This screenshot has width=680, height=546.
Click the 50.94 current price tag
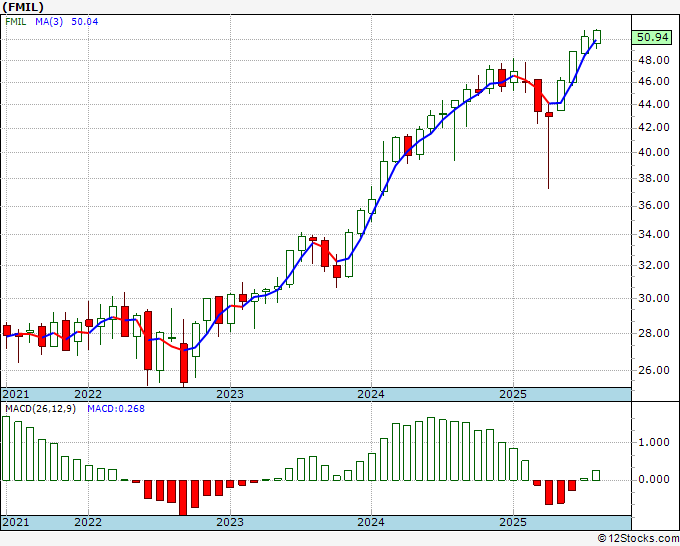click(x=653, y=37)
